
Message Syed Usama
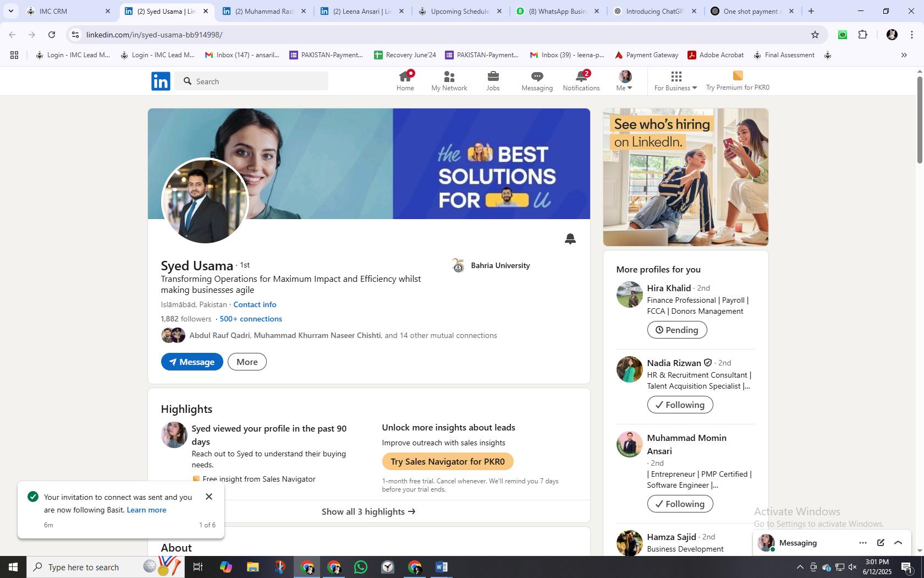pos(192,362)
